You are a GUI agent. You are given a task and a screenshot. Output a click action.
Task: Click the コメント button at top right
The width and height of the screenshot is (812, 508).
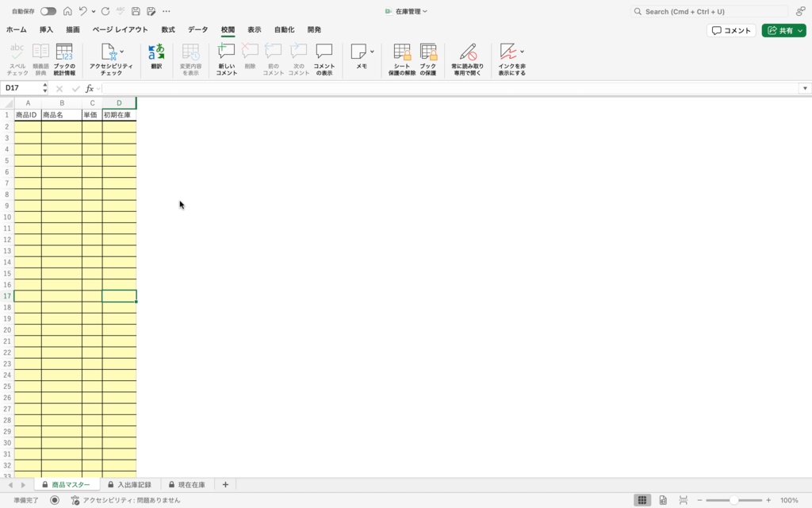(731, 31)
